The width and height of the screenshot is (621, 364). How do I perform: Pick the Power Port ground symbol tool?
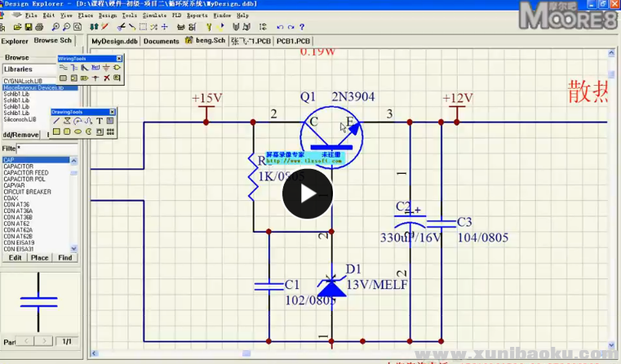(106, 68)
